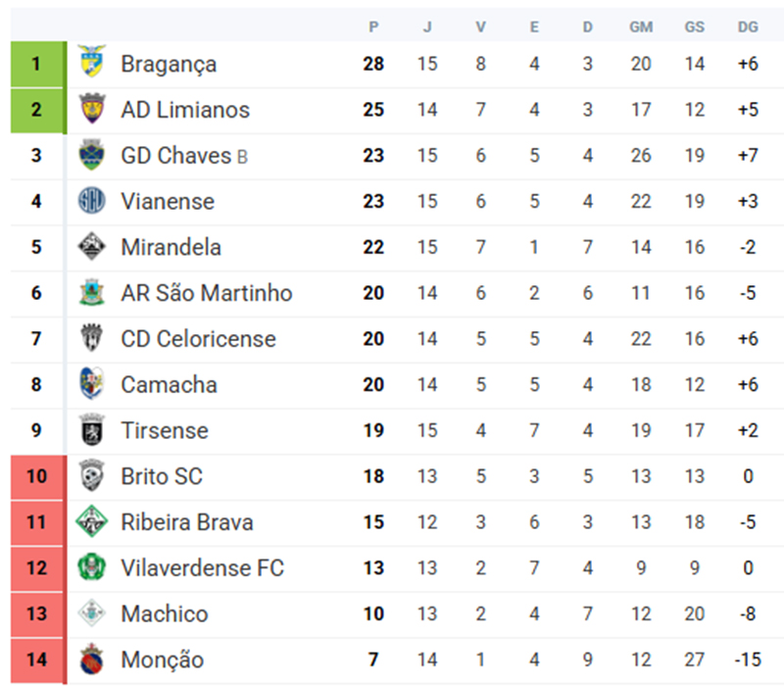Select the Vilaverdense FC team name
Screen dimensions: 784x686
click(x=202, y=567)
